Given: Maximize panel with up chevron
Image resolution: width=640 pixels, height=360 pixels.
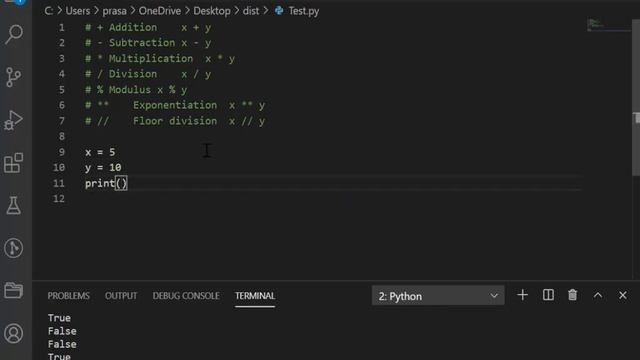Looking at the screenshot, I should click(598, 295).
